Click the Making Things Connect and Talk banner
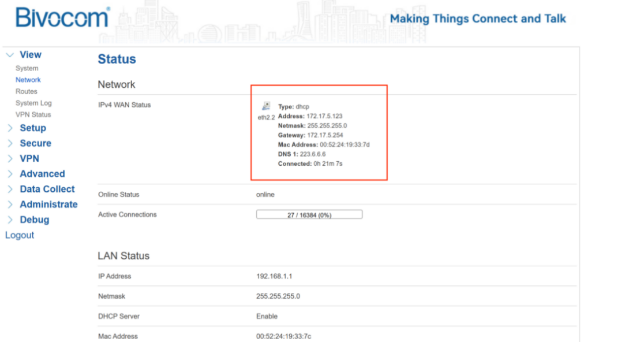 coord(478,18)
